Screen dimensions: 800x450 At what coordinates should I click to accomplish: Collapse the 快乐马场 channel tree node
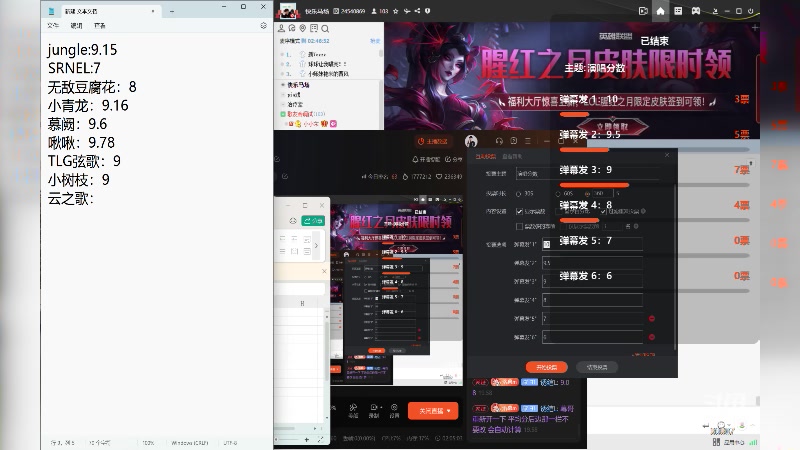(x=283, y=85)
